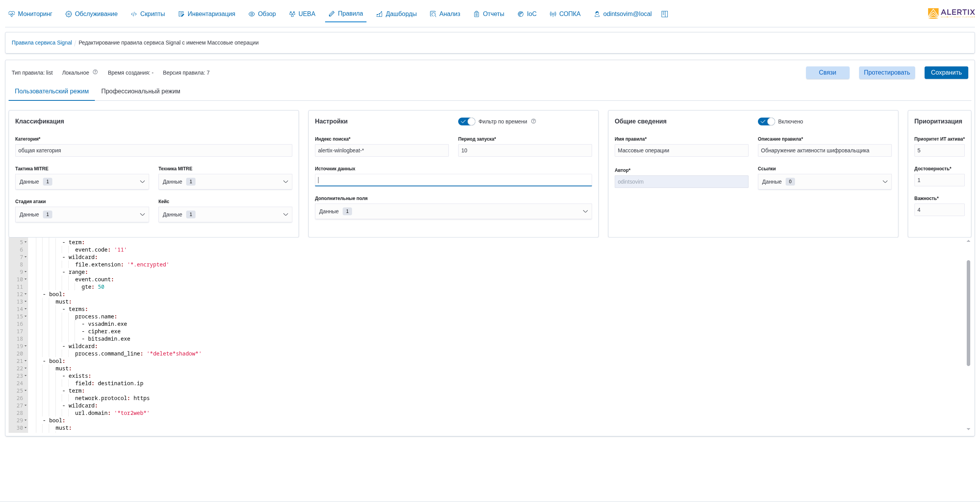Click the СОПКА broadcast icon

tap(553, 14)
